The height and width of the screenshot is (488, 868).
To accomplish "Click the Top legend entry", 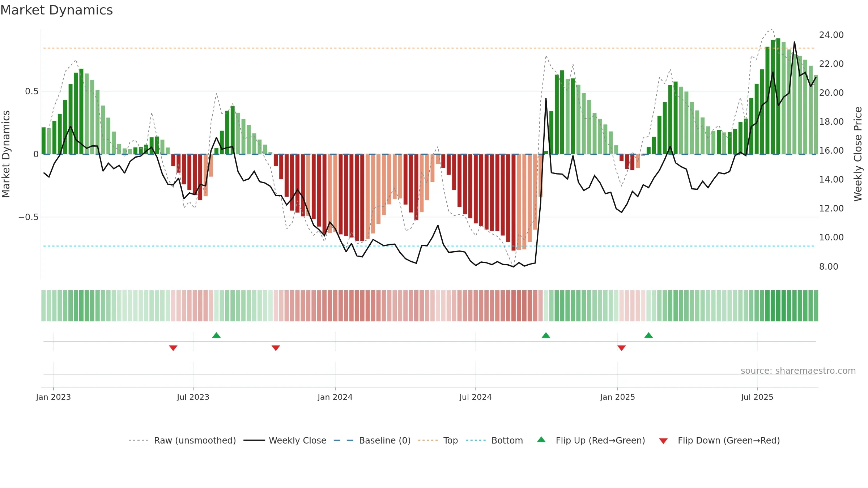I will pos(438,440).
